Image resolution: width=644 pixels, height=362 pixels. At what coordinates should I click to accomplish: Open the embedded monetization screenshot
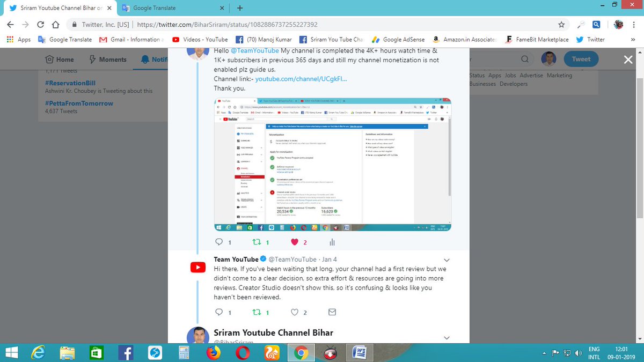tap(332, 165)
